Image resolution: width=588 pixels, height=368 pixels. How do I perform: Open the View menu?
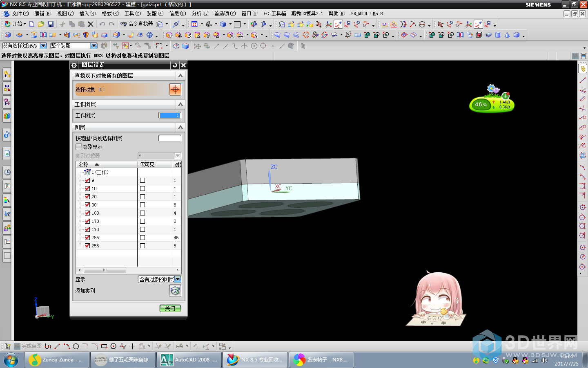coord(65,13)
